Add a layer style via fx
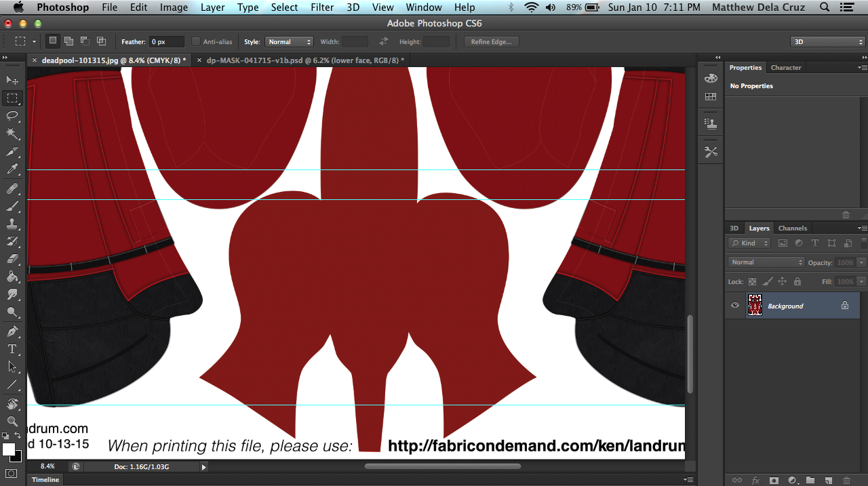The image size is (868, 486). 755,480
